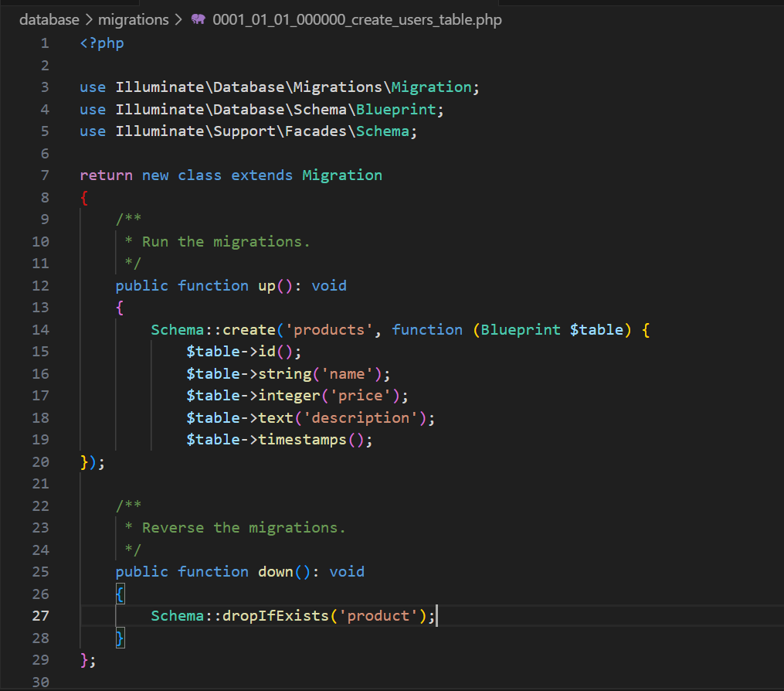This screenshot has height=691, width=784.
Task: Click 'void' return type on line 25
Action: pyautogui.click(x=347, y=571)
